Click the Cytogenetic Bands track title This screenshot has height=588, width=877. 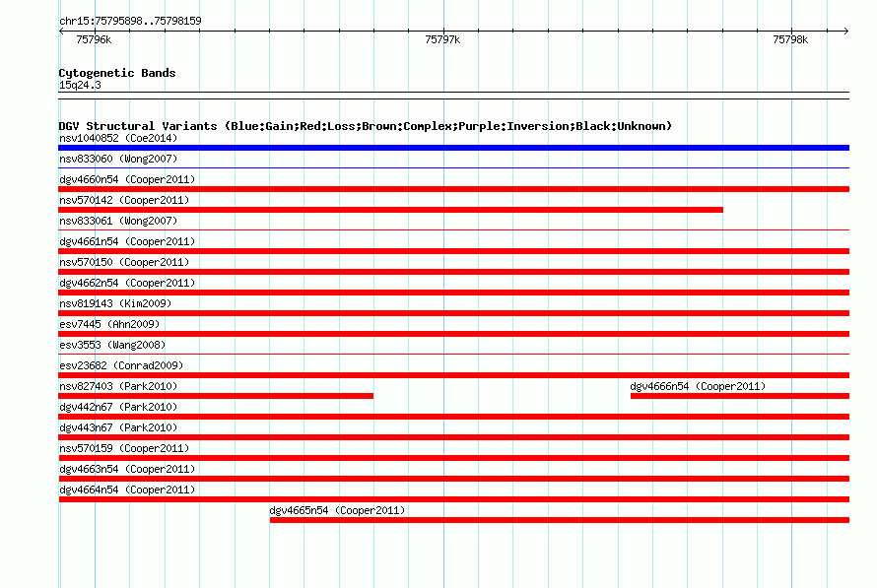[117, 73]
